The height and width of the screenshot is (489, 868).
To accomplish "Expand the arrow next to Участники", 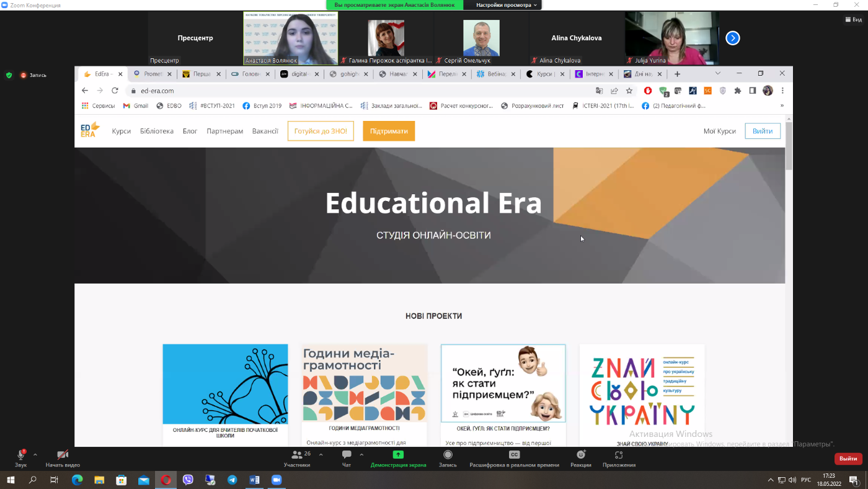I will [321, 455].
